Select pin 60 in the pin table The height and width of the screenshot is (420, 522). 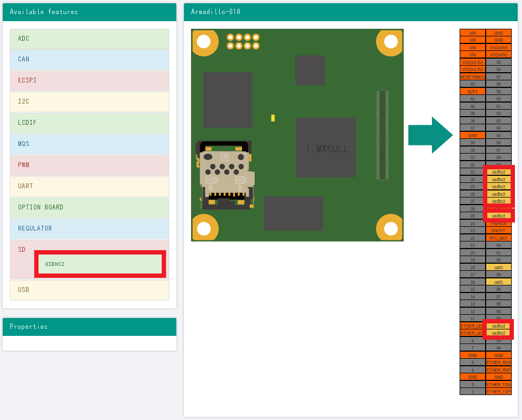pyautogui.click(x=498, y=99)
